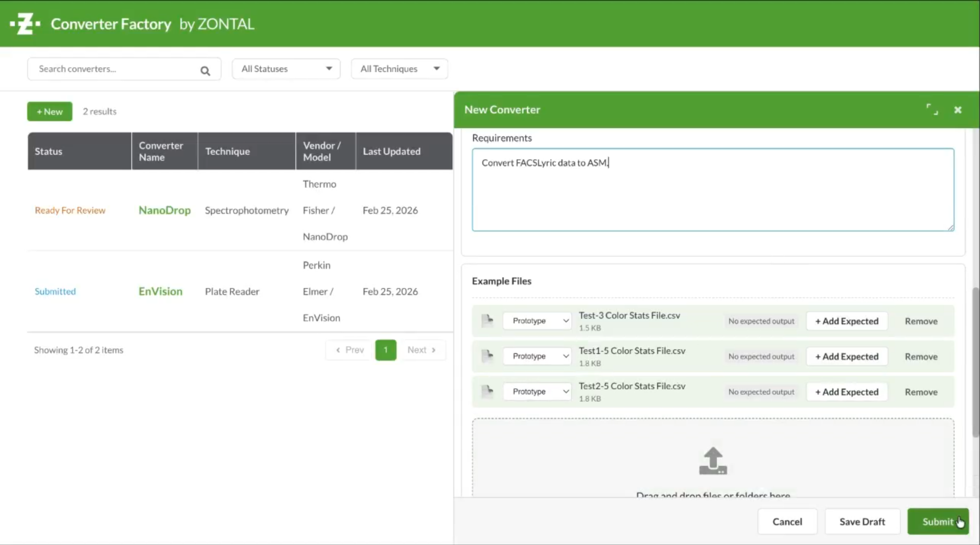This screenshot has height=545, width=980.
Task: Open Prototype dropdown for Test1-5 Color Stats File
Action: pos(537,356)
